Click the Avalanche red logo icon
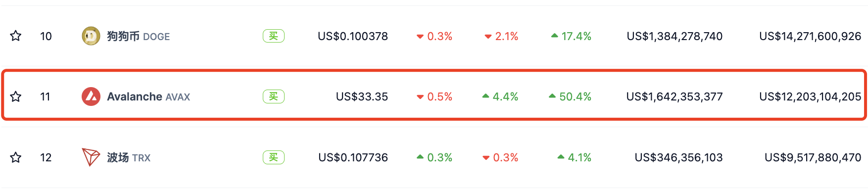 pyautogui.click(x=91, y=97)
